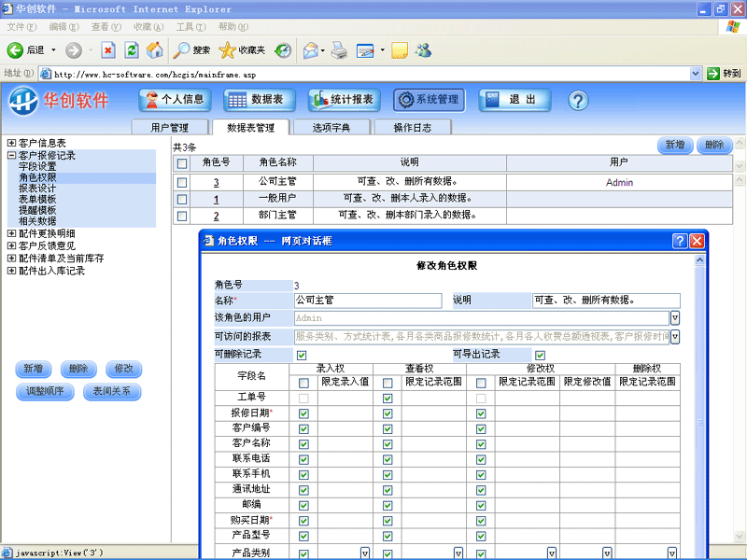Click 新增 button above role table
The width and height of the screenshot is (747, 560).
[675, 145]
